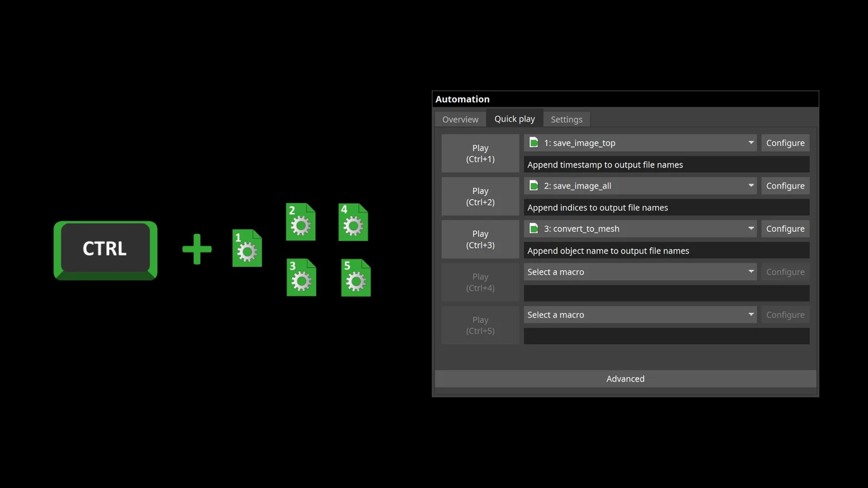Screen dimensions: 868x488
Task: Click the green macro file icon numbered 2
Action: [x=300, y=222]
